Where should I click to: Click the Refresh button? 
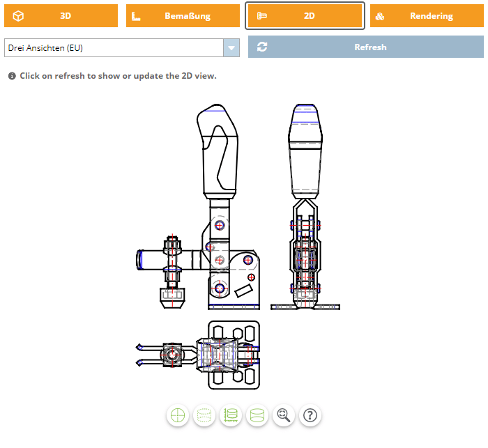coord(366,47)
